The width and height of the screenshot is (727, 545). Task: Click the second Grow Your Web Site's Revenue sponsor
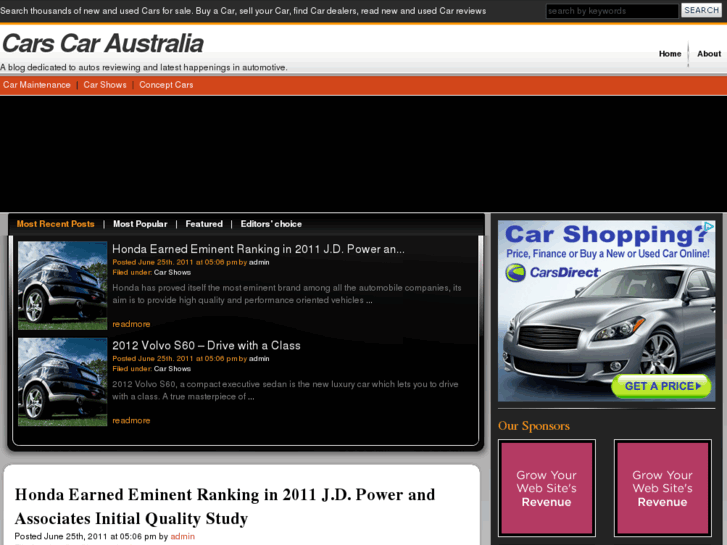pos(663,488)
